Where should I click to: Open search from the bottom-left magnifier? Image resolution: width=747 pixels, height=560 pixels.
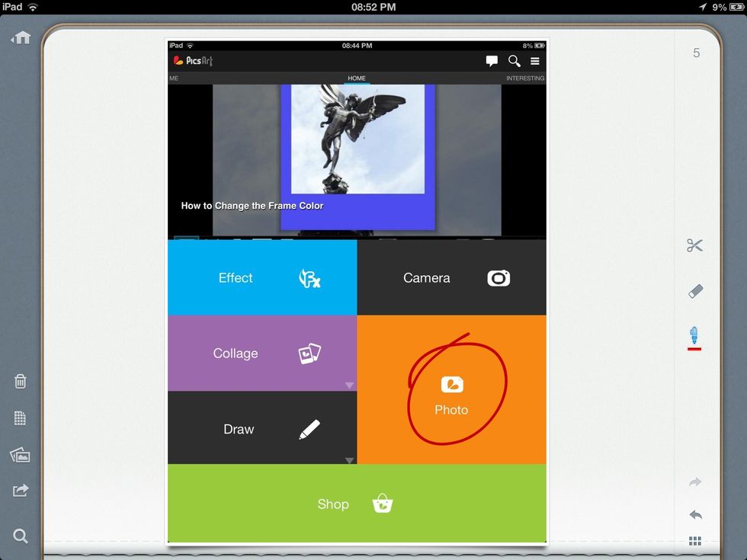20,536
